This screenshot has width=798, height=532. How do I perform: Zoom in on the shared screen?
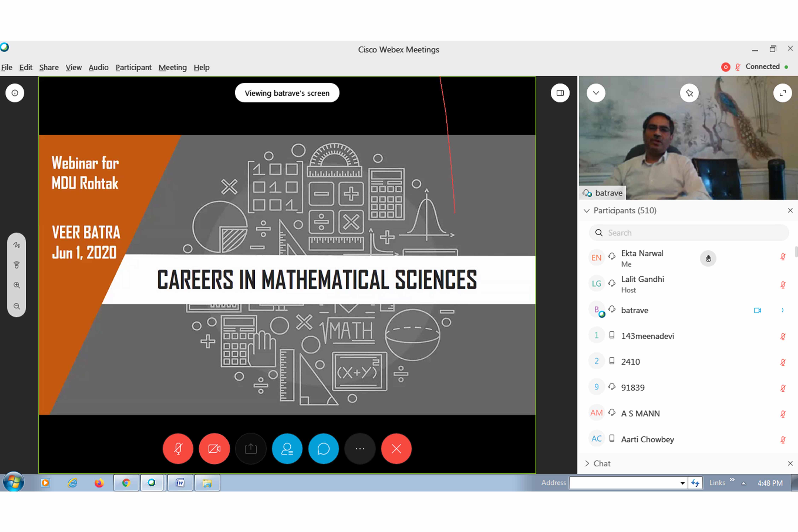[17, 285]
